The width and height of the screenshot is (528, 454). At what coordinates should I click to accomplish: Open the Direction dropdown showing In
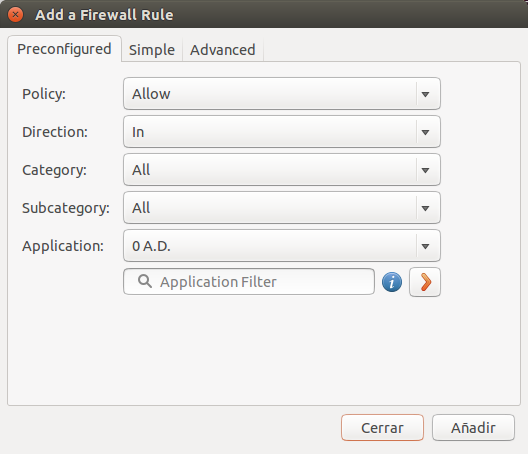coord(282,132)
